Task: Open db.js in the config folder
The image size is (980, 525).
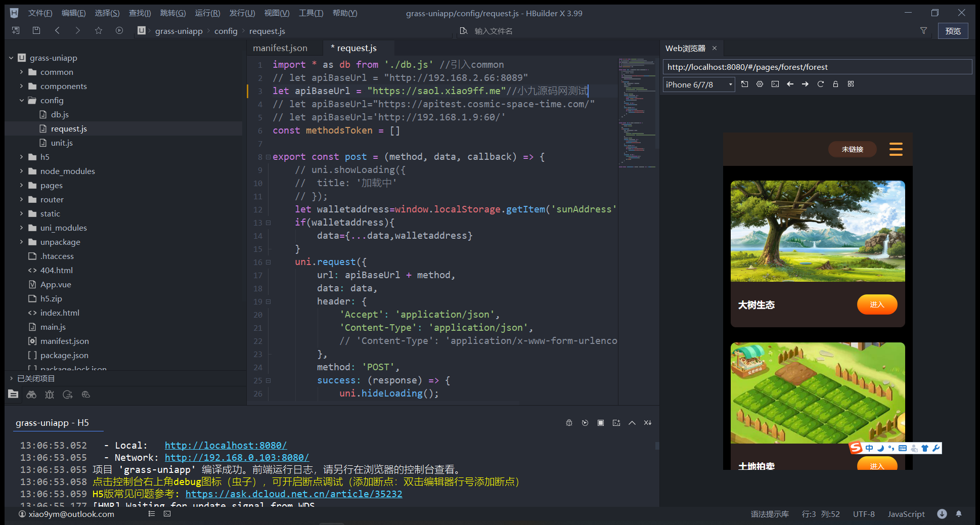Action: coord(60,115)
